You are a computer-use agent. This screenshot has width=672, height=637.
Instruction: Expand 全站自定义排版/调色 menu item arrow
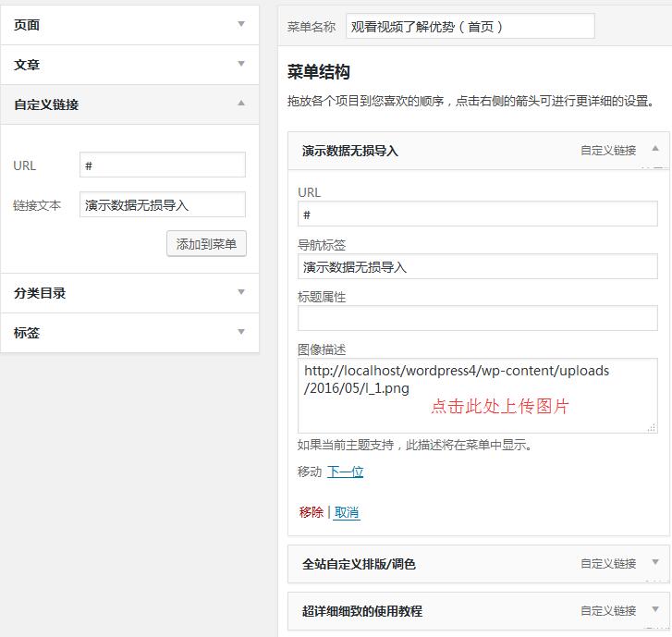tap(655, 562)
